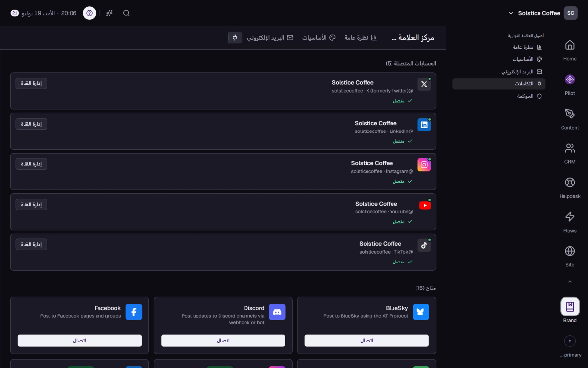The width and height of the screenshot is (588, 368).
Task: Click اتصال button for Facebook
Action: 80,341
